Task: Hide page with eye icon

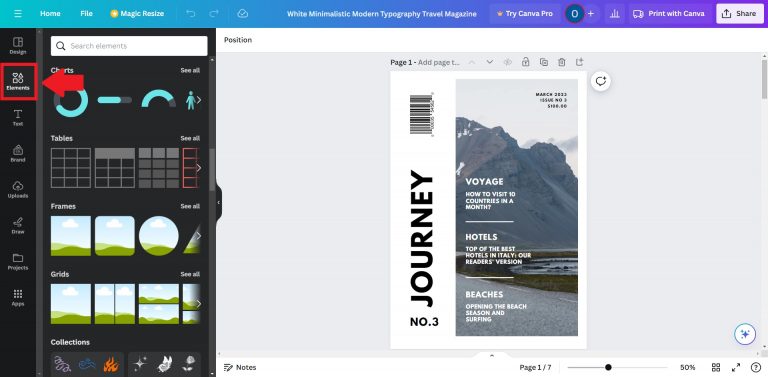Action: [507, 62]
